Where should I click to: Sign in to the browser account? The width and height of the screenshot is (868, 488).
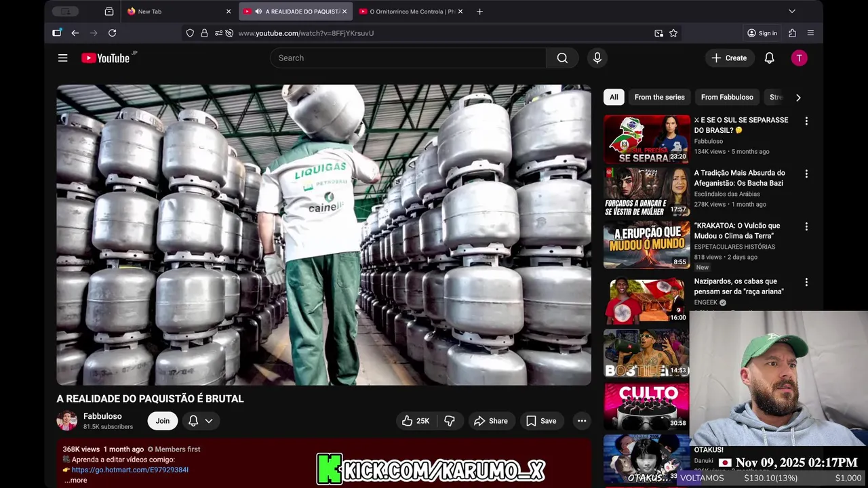pyautogui.click(x=762, y=33)
